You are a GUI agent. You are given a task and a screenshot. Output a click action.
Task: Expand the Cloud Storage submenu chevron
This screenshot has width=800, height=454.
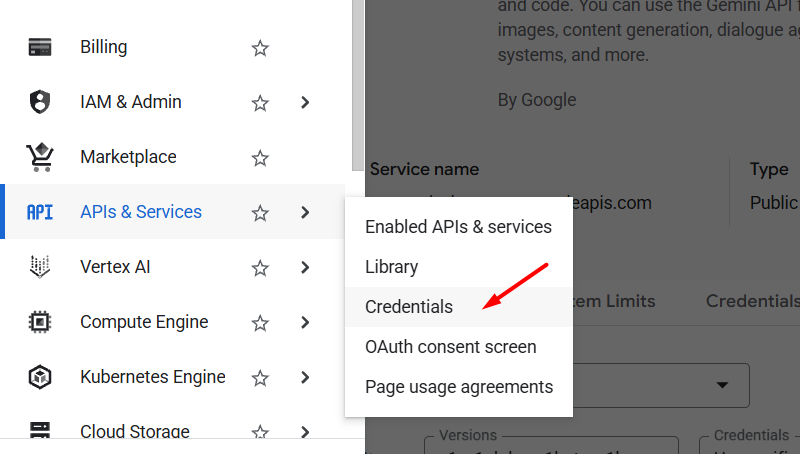pyautogui.click(x=305, y=432)
